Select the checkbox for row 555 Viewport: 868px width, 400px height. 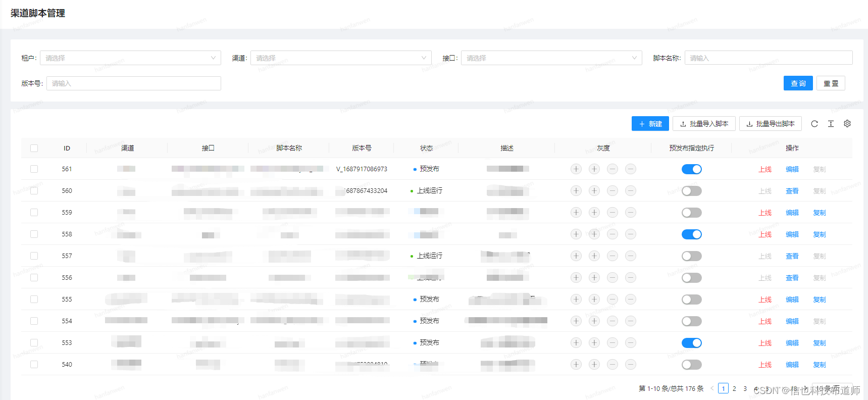point(34,299)
